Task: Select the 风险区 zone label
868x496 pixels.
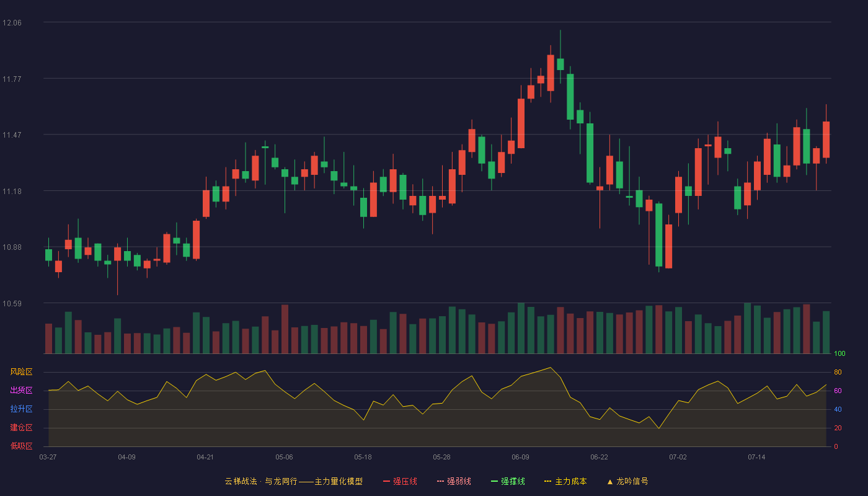Action: point(21,372)
